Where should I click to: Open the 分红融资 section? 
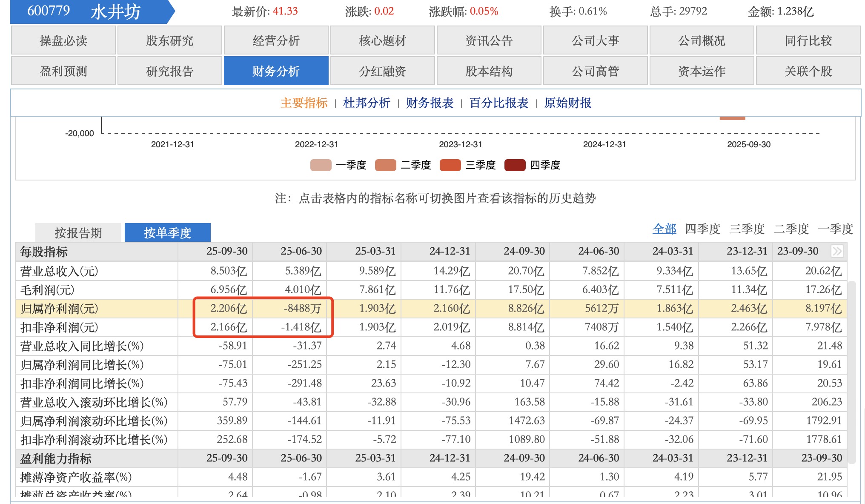382,71
